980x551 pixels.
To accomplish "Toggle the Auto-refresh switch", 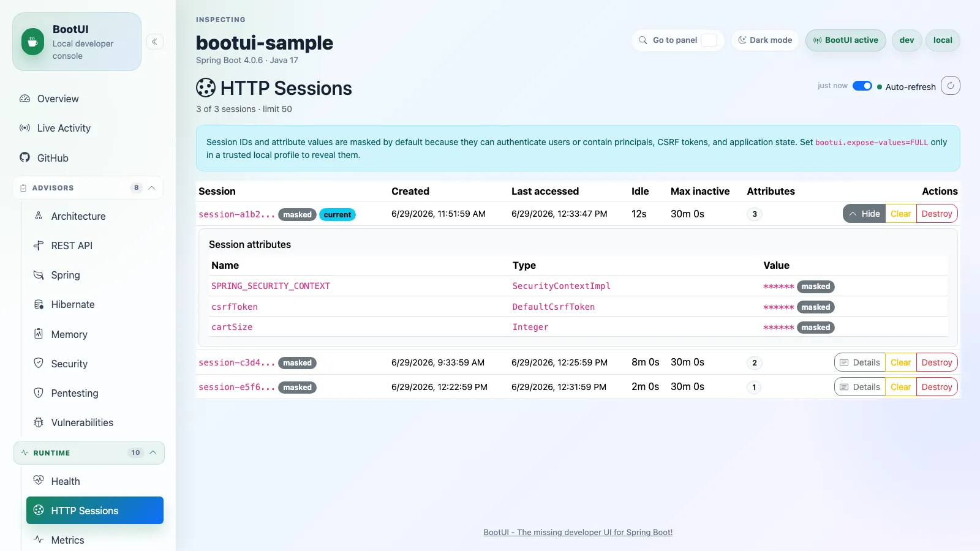I will [x=862, y=86].
